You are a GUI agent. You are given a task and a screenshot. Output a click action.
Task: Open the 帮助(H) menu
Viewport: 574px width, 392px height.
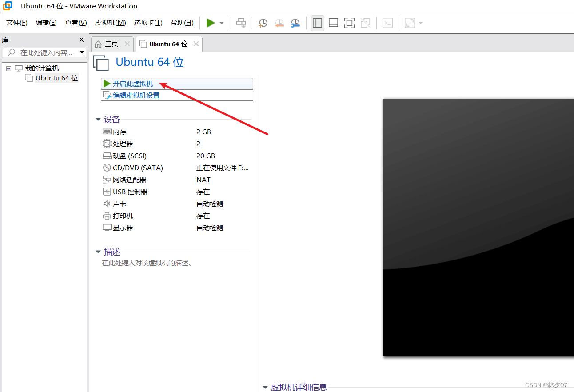[x=182, y=23]
